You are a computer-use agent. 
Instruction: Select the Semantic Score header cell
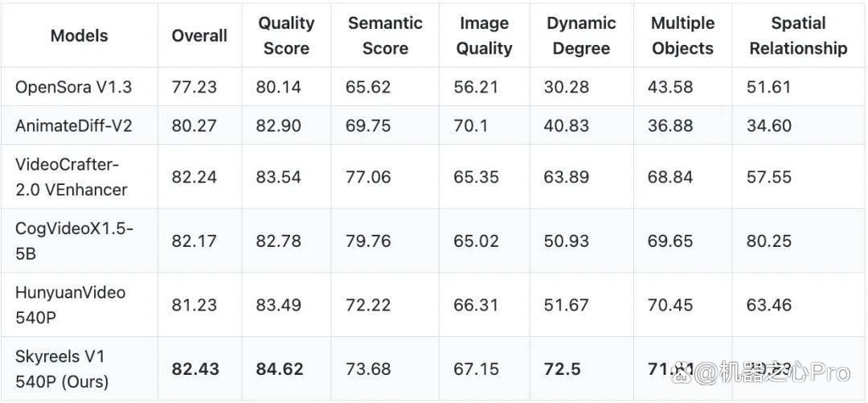point(385,35)
